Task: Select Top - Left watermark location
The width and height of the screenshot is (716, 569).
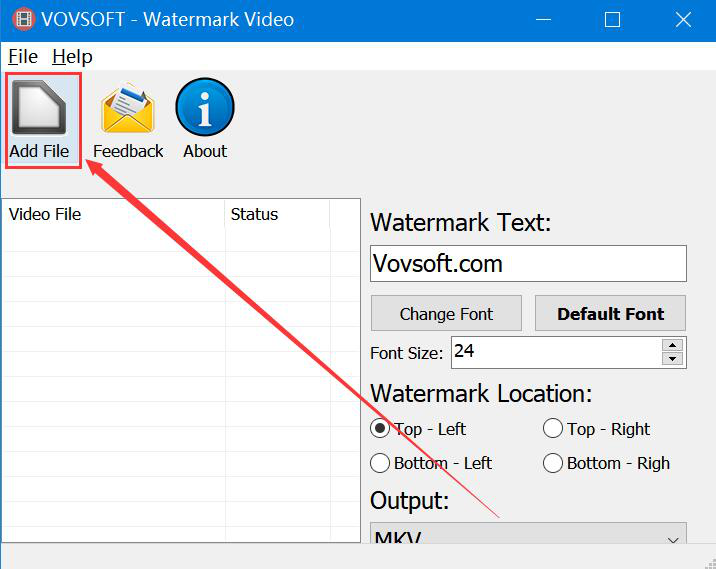Action: [x=380, y=429]
